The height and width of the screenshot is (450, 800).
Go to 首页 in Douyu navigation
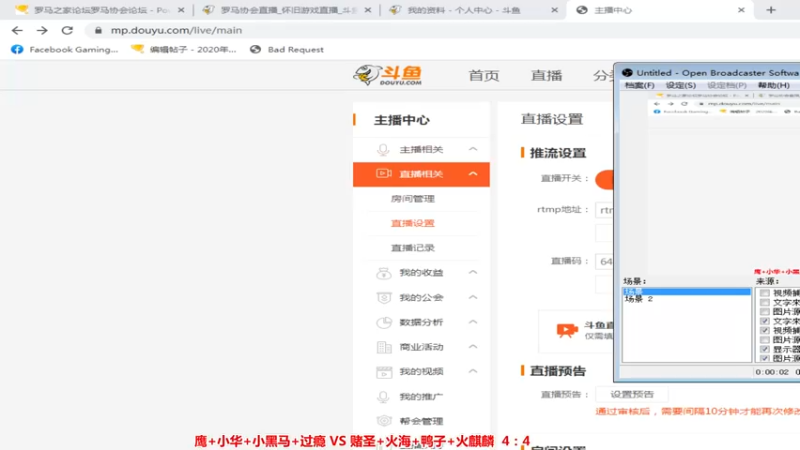pyautogui.click(x=484, y=76)
